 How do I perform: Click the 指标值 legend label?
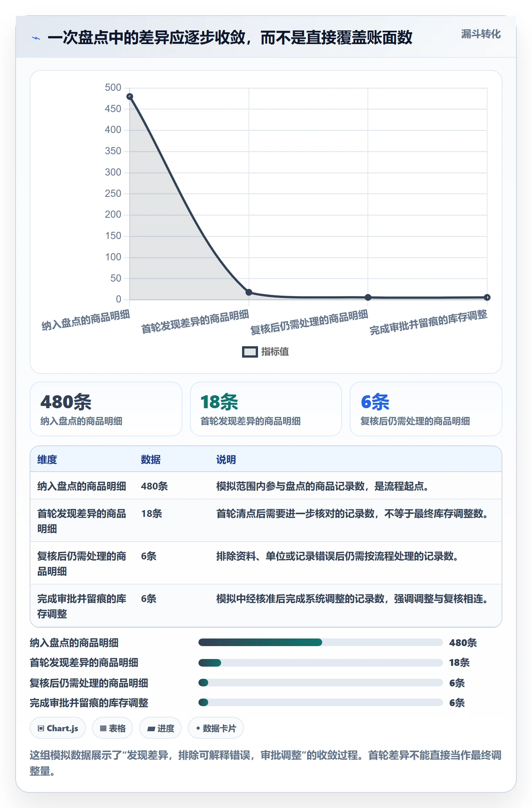pyautogui.click(x=275, y=352)
